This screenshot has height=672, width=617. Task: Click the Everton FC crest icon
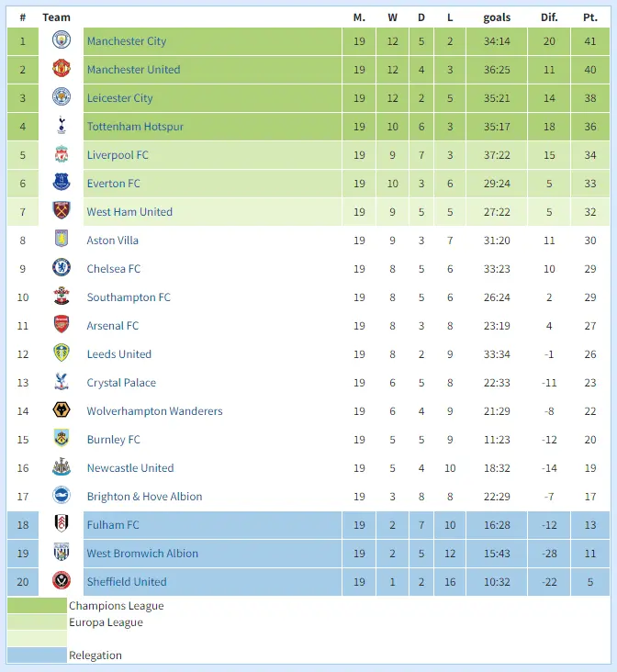point(62,184)
